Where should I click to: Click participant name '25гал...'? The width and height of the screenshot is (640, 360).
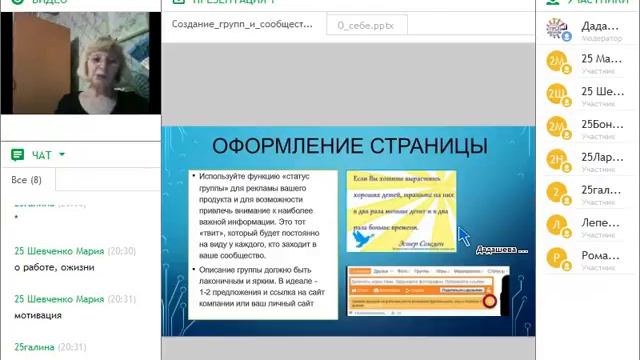[x=601, y=190]
